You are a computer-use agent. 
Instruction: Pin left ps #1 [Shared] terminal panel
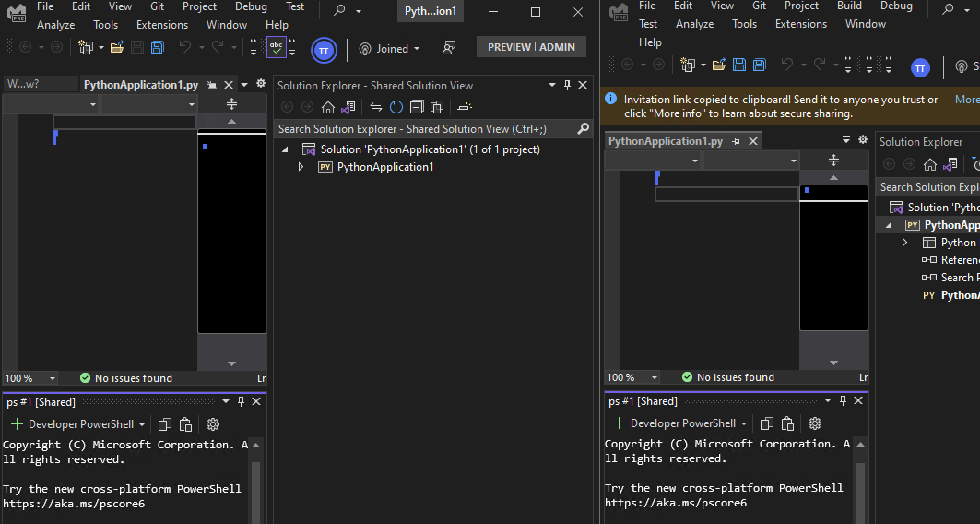[x=242, y=401]
